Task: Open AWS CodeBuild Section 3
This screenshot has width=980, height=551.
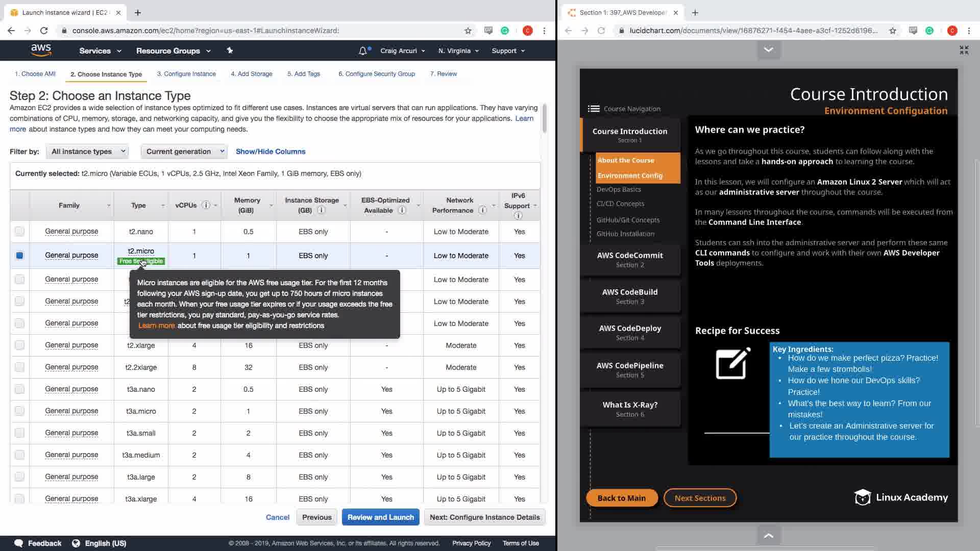Action: tap(630, 296)
